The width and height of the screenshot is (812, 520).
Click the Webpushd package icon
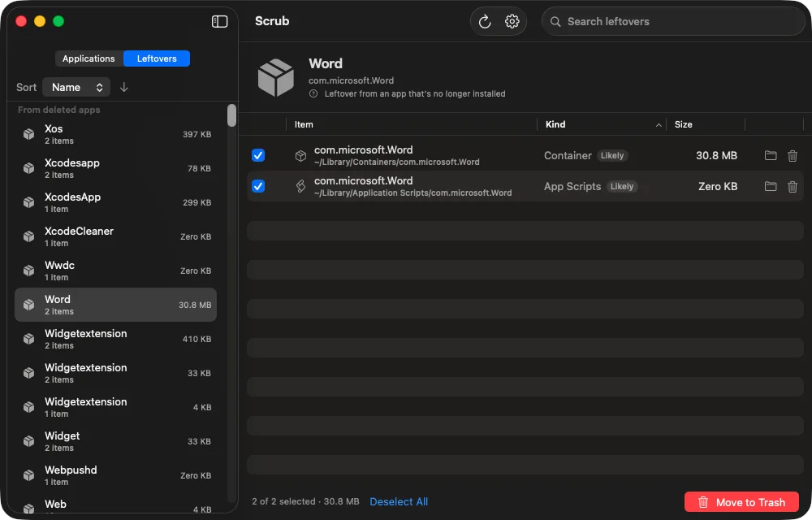coord(29,475)
